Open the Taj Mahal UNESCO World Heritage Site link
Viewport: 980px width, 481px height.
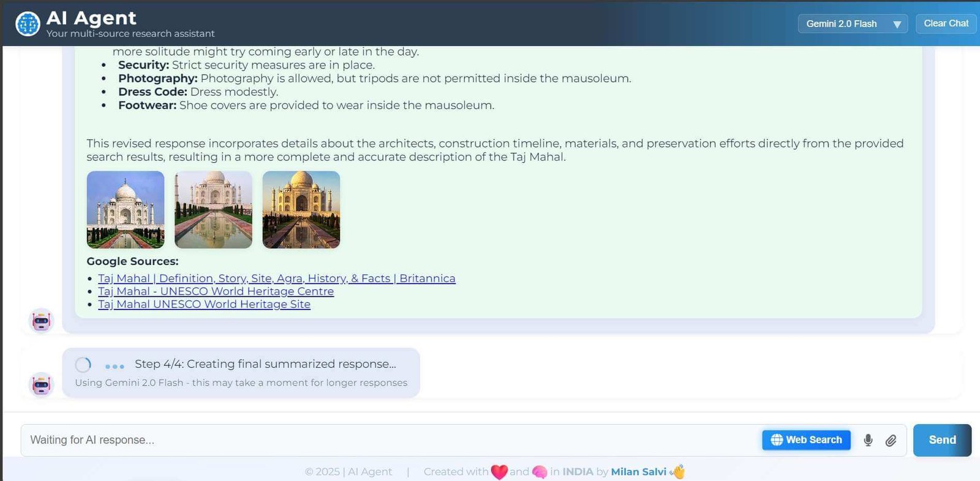tap(204, 304)
